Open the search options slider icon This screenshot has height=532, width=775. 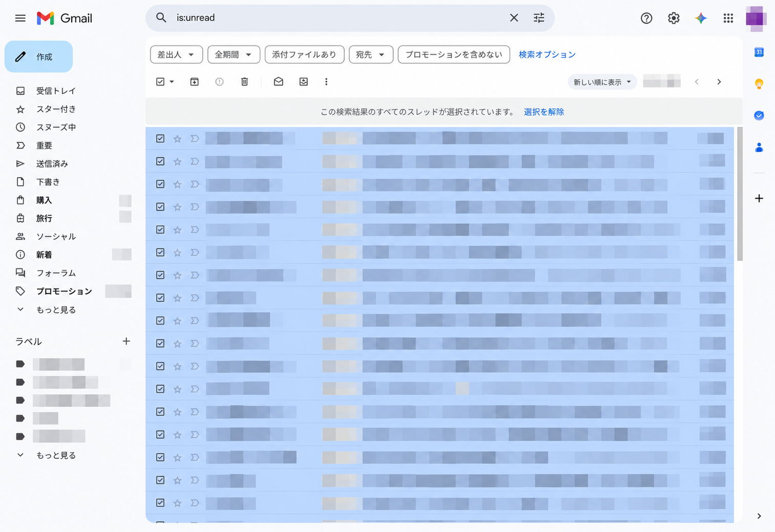[539, 18]
